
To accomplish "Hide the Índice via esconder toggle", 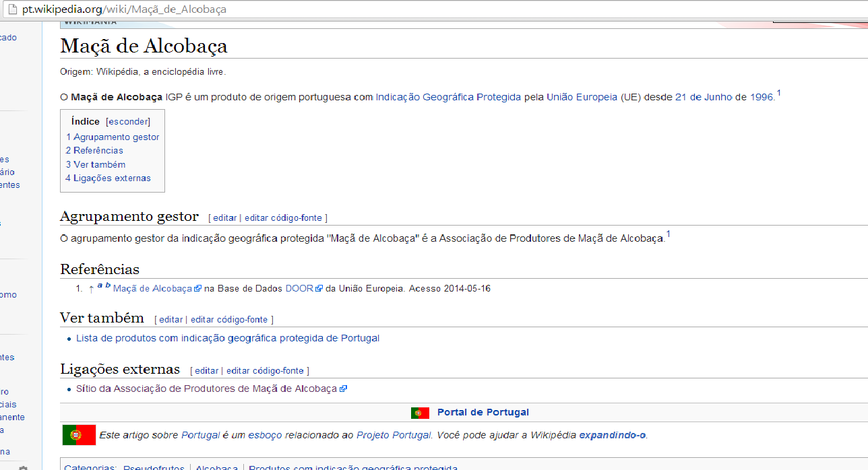I will [x=128, y=122].
